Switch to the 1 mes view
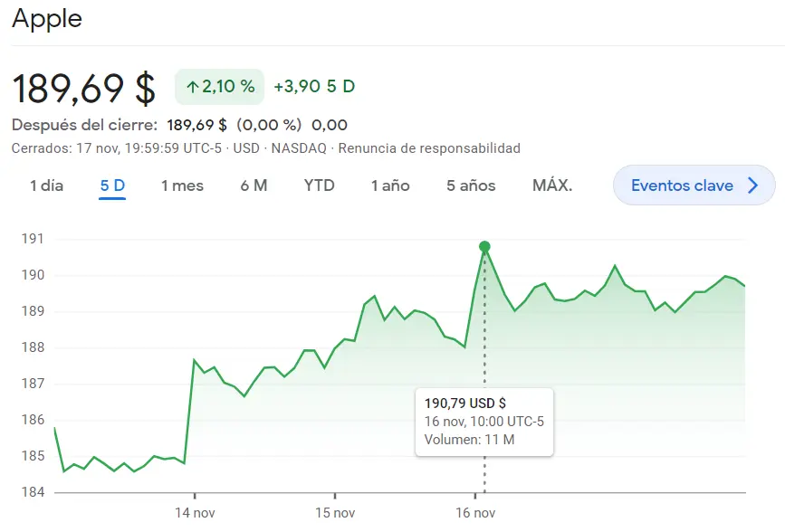 tap(182, 185)
